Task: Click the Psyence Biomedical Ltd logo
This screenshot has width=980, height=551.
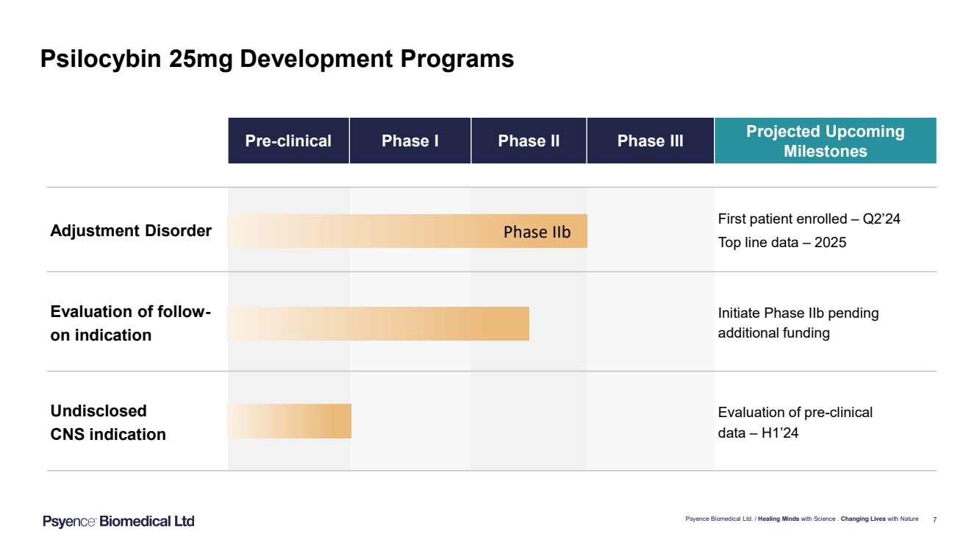Action: pyautogui.click(x=118, y=522)
